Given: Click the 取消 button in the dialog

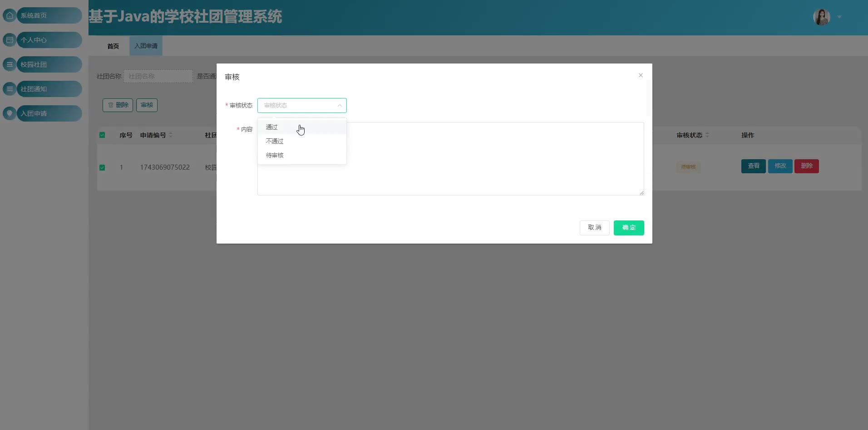Looking at the screenshot, I should tap(595, 228).
